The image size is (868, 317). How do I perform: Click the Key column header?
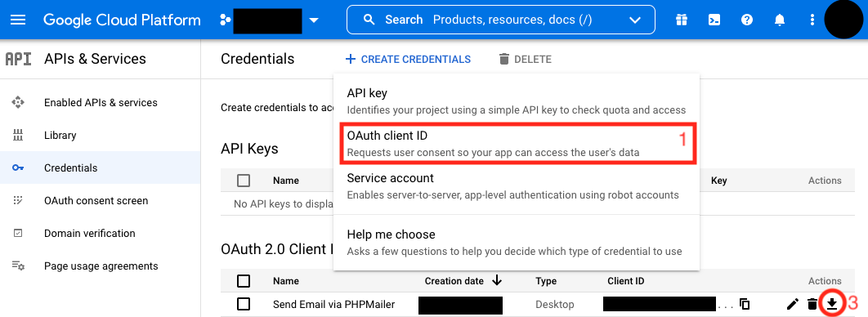click(718, 181)
